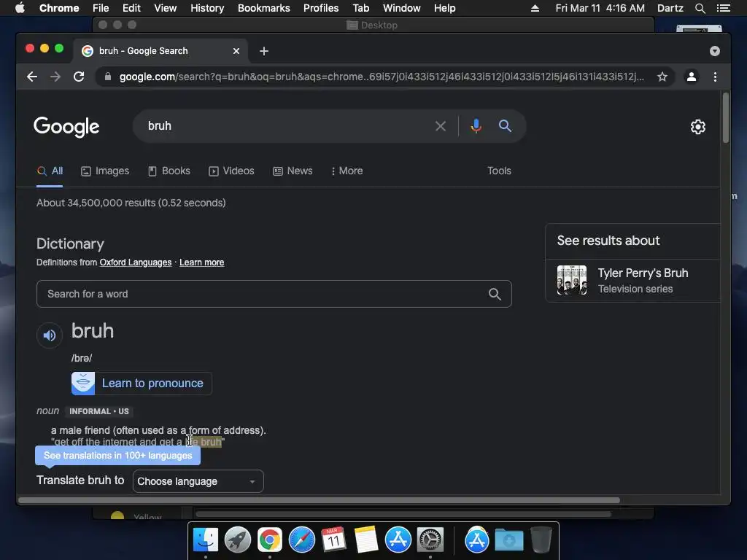Play the bruh pronunciation audio
This screenshot has width=747, height=560.
pos(50,335)
